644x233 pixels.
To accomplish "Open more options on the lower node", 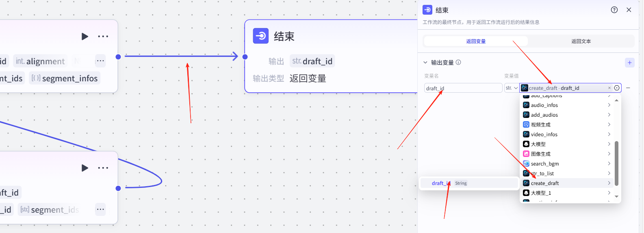I will (103, 168).
